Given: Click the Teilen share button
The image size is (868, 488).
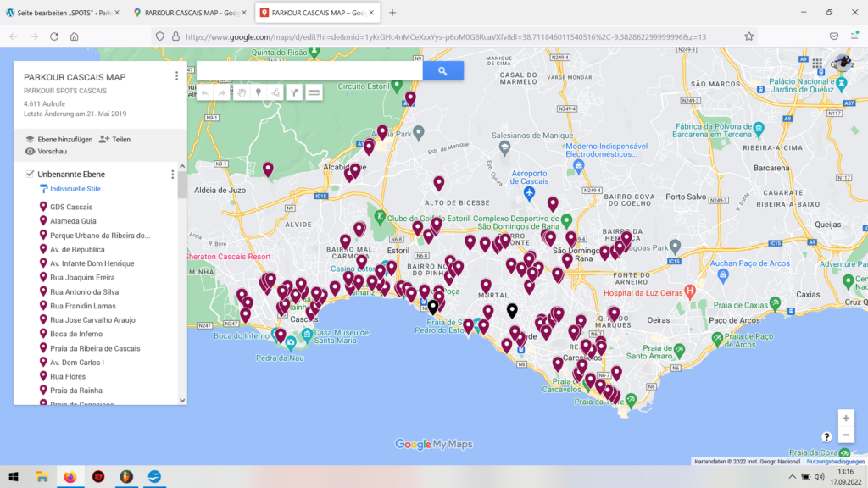Looking at the screenshot, I should coord(114,139).
